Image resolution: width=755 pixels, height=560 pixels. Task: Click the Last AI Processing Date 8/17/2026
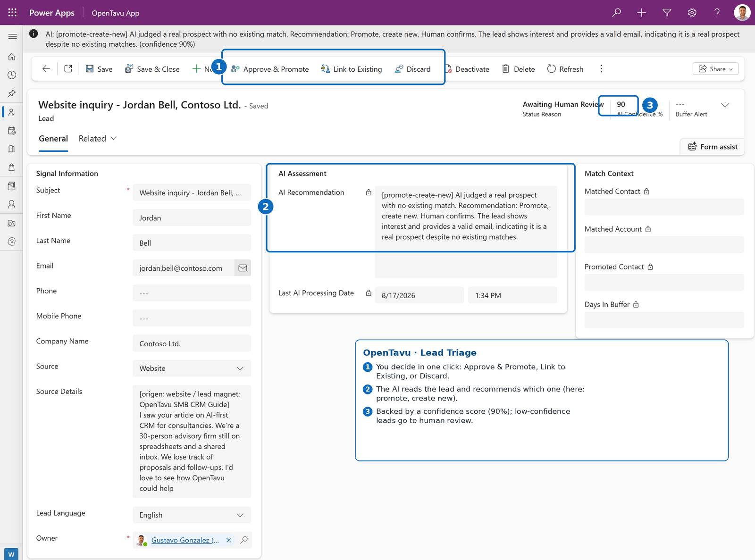pos(419,295)
